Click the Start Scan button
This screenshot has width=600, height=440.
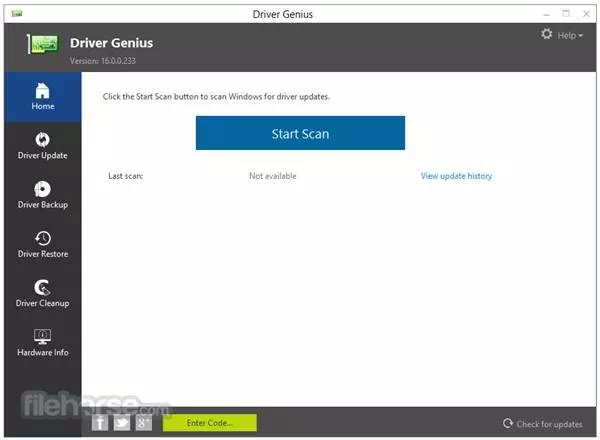coord(300,133)
